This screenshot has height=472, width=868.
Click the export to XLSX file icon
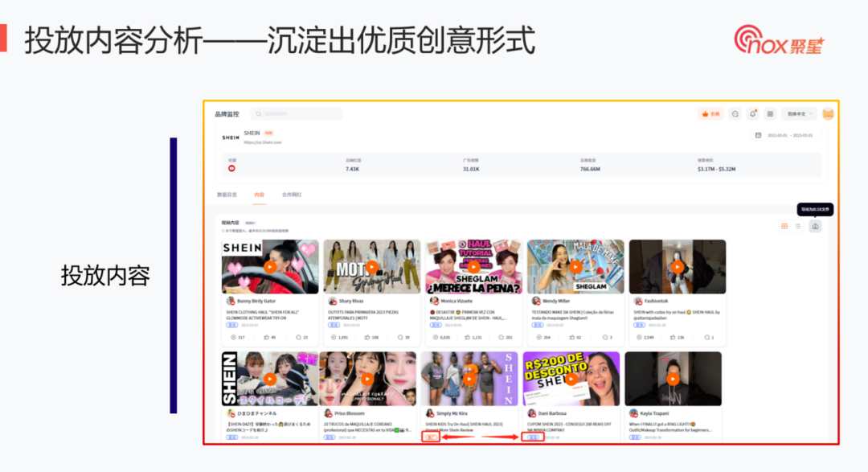tap(815, 227)
